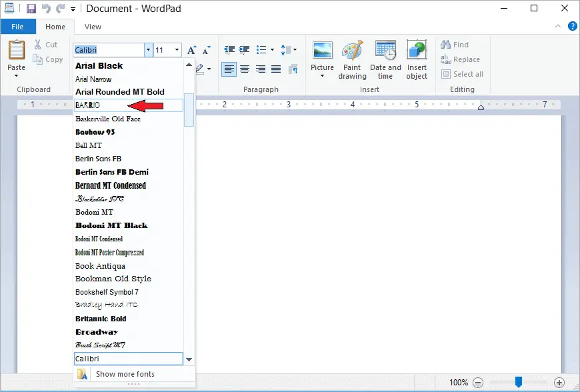The image size is (580, 392).
Task: Select Bernard MT Condensed font
Action: (128, 185)
